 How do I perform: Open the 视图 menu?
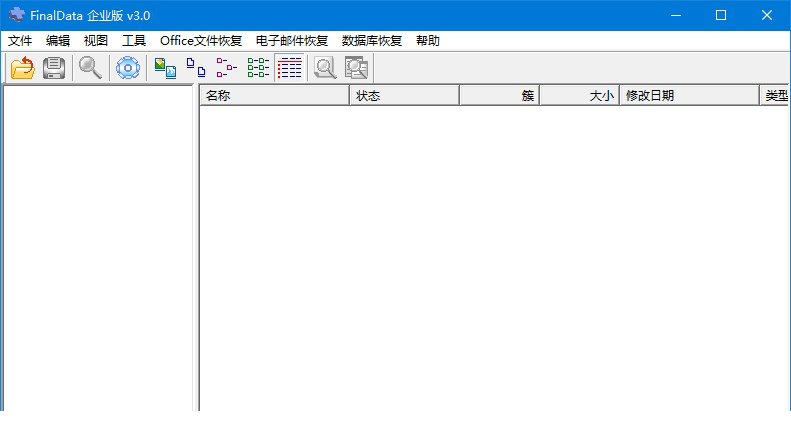96,41
